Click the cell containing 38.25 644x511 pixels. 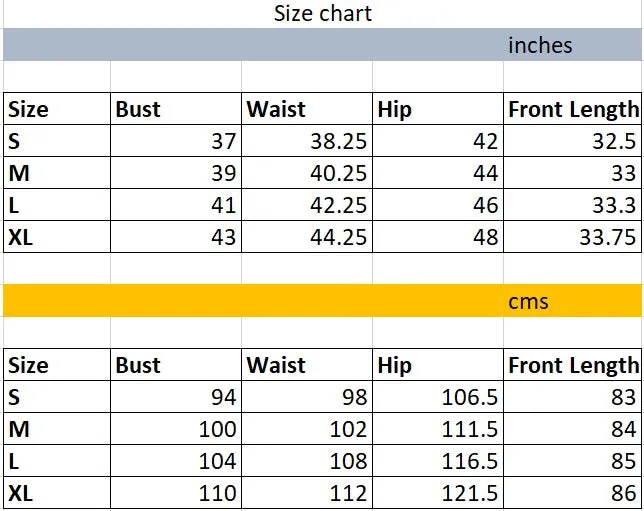coord(307,141)
